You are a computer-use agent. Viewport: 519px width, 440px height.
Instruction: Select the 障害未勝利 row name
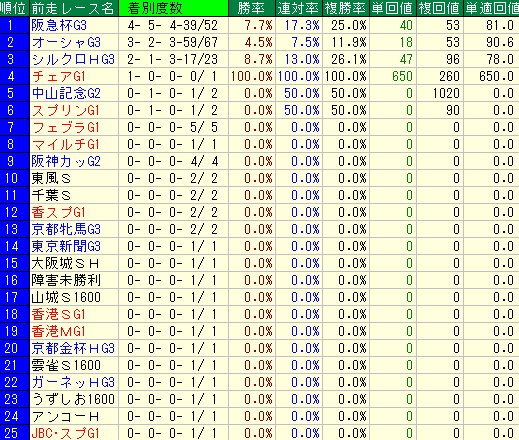[x=66, y=281]
